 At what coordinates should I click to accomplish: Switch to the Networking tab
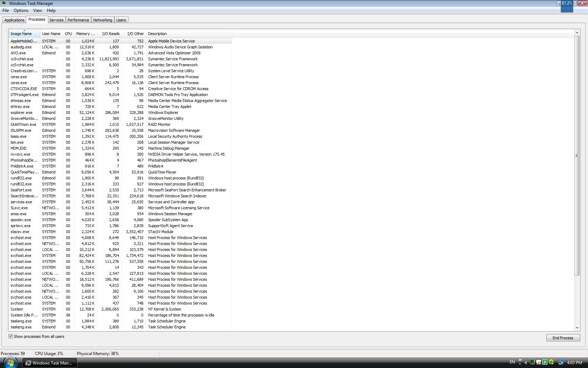click(103, 20)
